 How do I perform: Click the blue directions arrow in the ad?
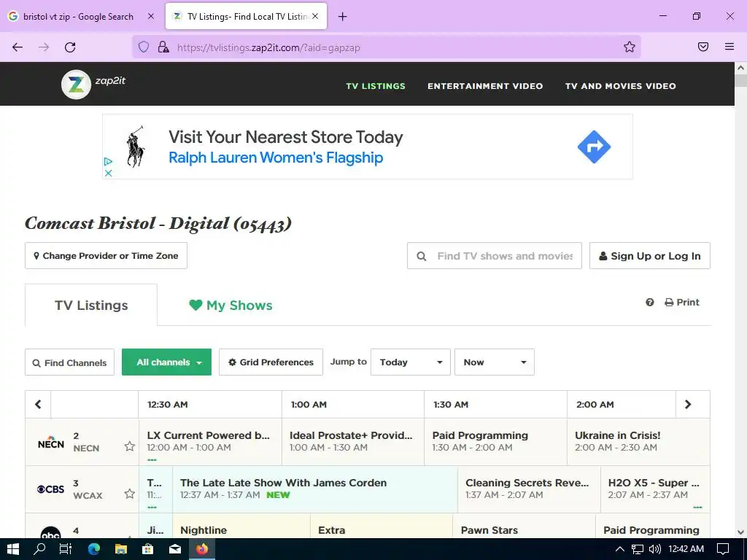(594, 147)
